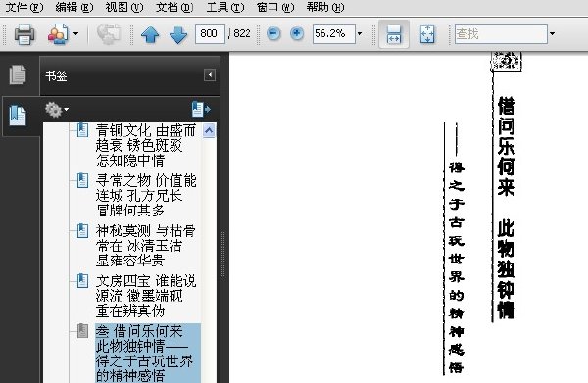
Task: Collapse the 书签 panel with arrow button
Action: click(210, 75)
